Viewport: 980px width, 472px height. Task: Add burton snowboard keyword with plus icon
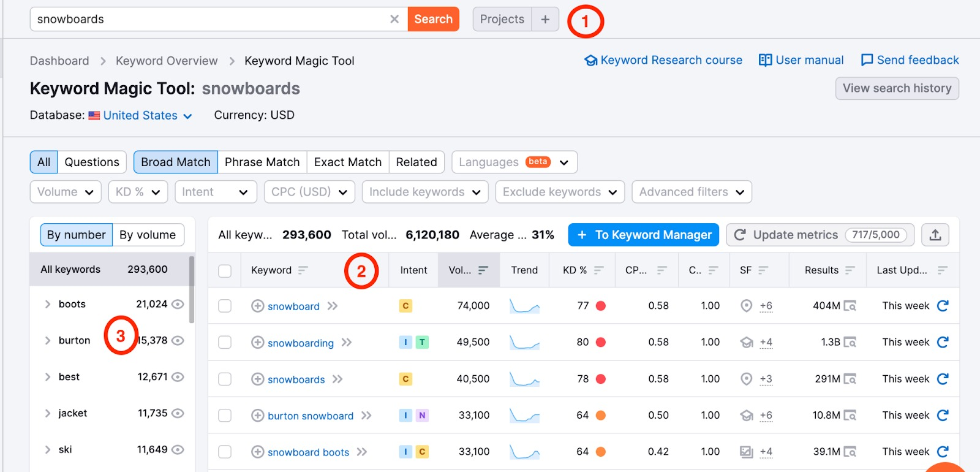(x=258, y=416)
